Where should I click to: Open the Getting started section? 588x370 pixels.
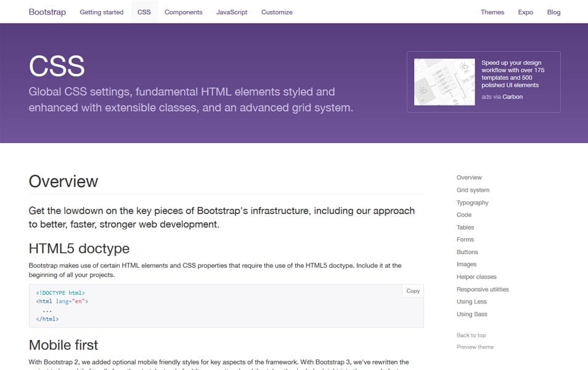point(102,12)
